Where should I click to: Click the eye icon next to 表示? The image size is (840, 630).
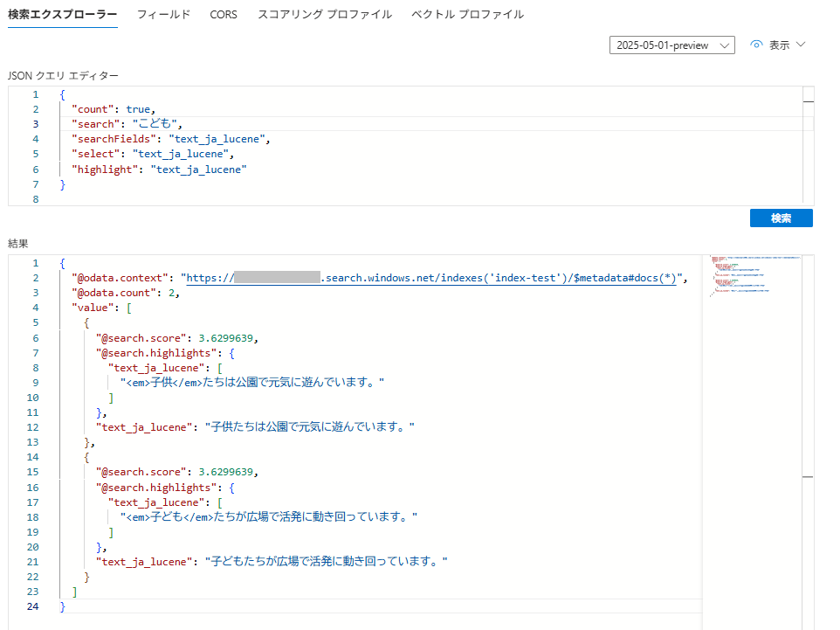tap(756, 45)
